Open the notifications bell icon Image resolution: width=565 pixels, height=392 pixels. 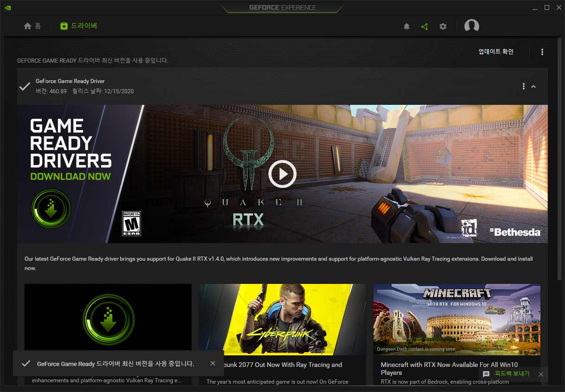pos(407,26)
